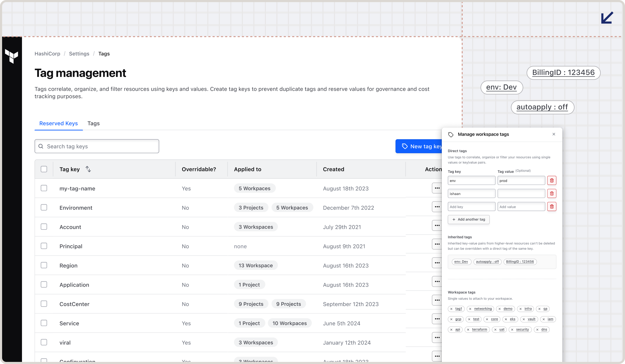Screen dimensions: 625x364
Task: Go to the Settings breadcrumb
Action: click(79, 54)
